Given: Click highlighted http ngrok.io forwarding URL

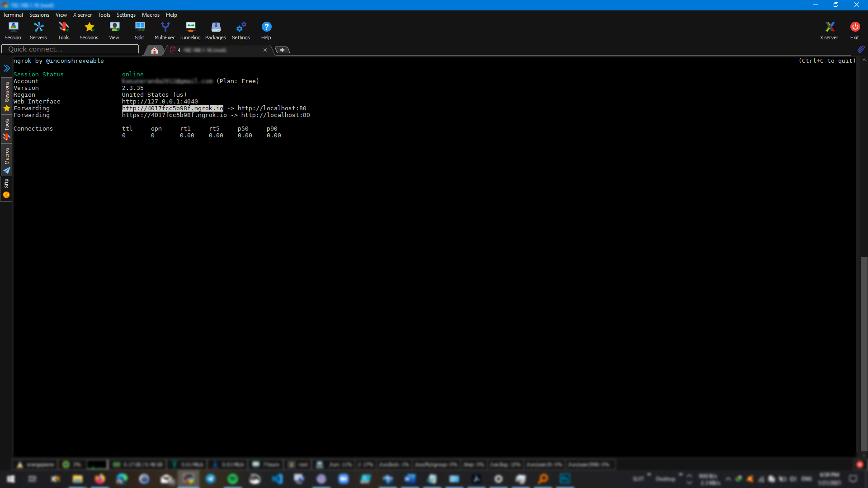Looking at the screenshot, I should 173,108.
